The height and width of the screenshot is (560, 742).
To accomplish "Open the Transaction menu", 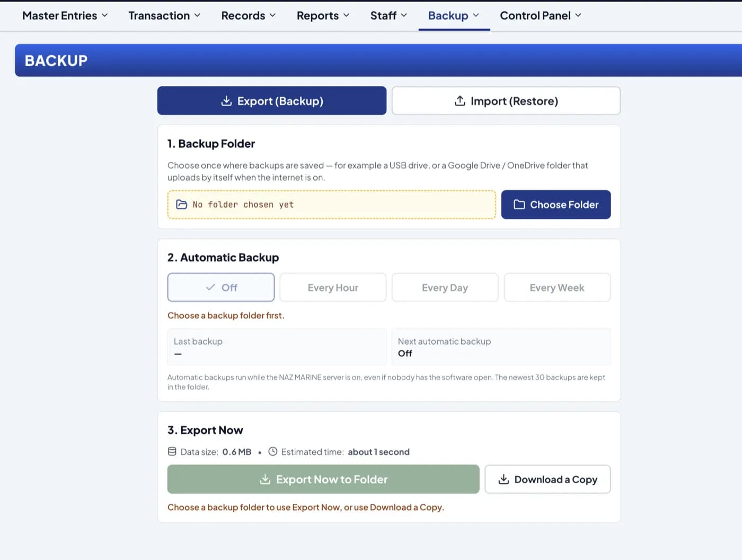I will [164, 16].
